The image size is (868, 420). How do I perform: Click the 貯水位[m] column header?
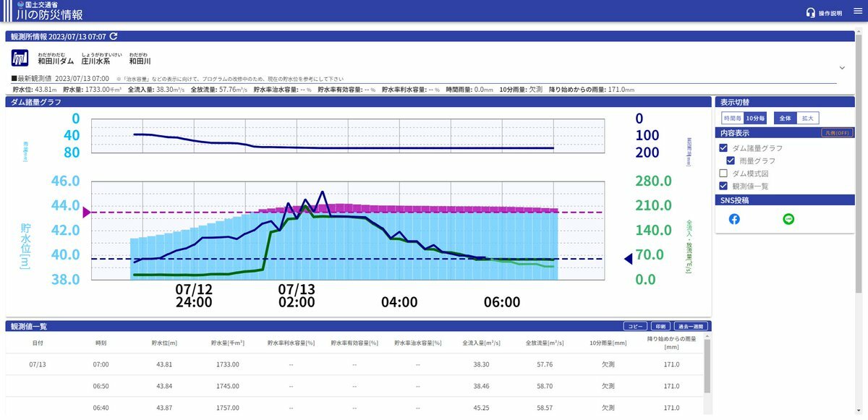tap(164, 343)
